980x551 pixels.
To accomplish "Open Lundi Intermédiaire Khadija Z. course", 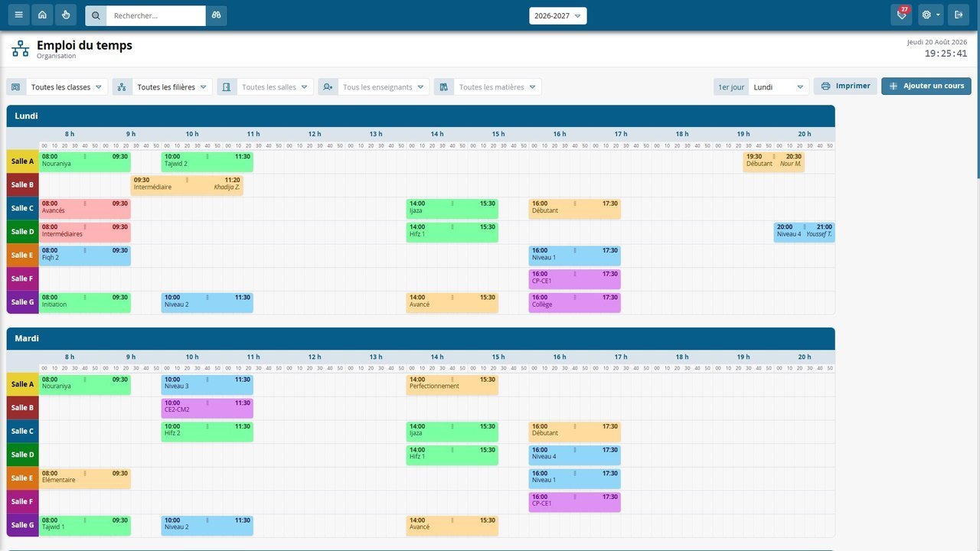I will (x=187, y=185).
